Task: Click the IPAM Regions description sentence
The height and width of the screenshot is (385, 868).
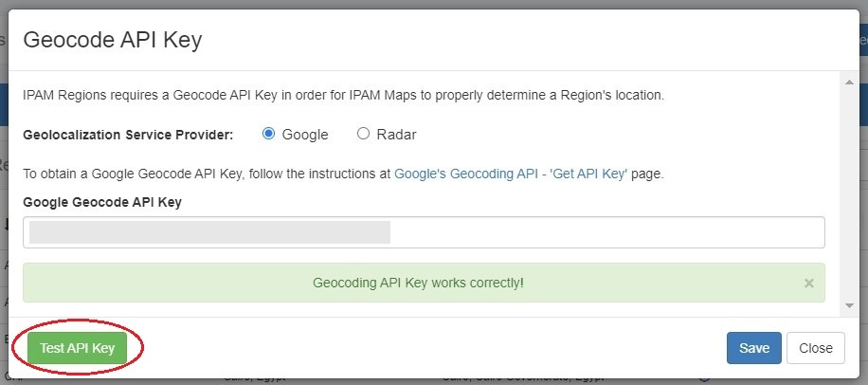Action: (343, 96)
